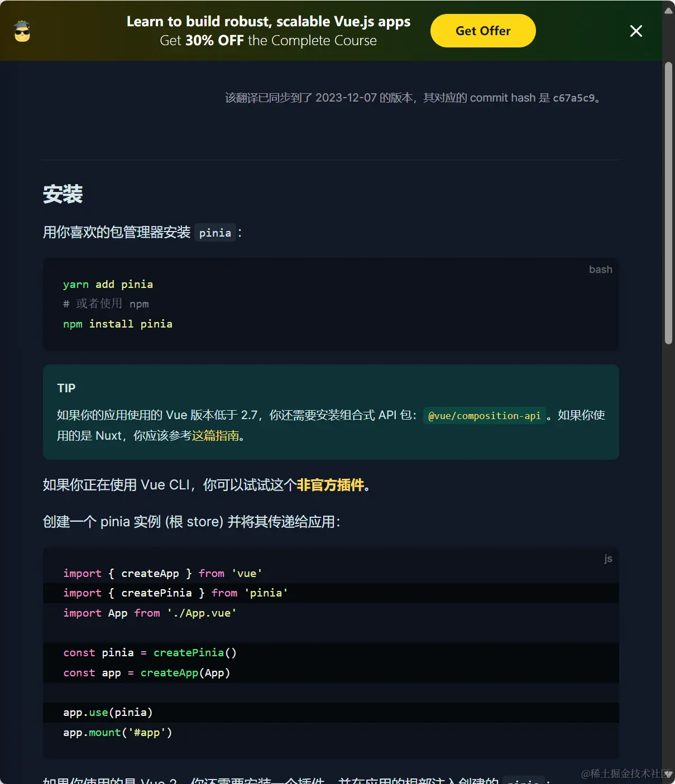Close the promotional banner with X
Viewport: 675px width, 784px height.
(636, 31)
